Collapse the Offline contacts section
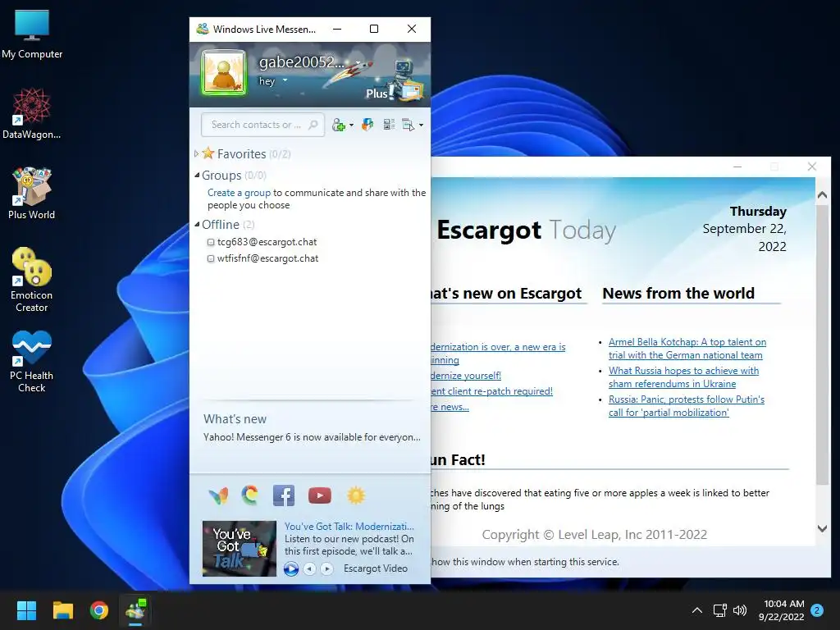Screen dimensions: 840x630 [197, 224]
